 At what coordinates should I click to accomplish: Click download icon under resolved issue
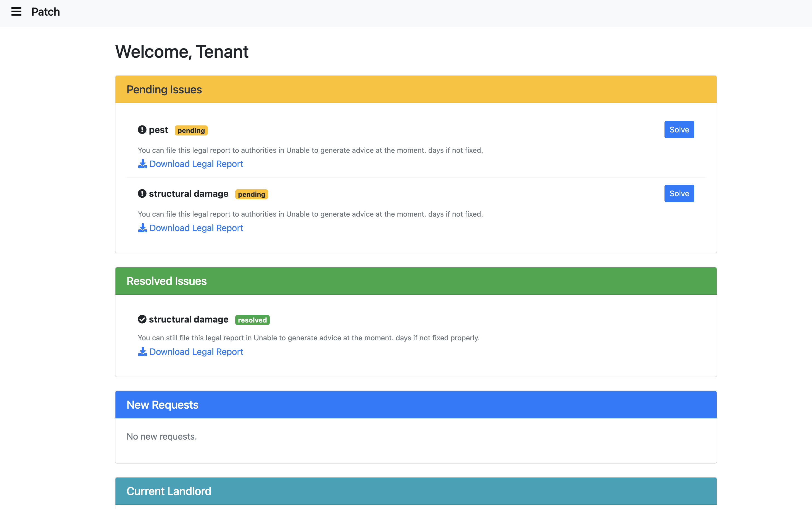(143, 352)
